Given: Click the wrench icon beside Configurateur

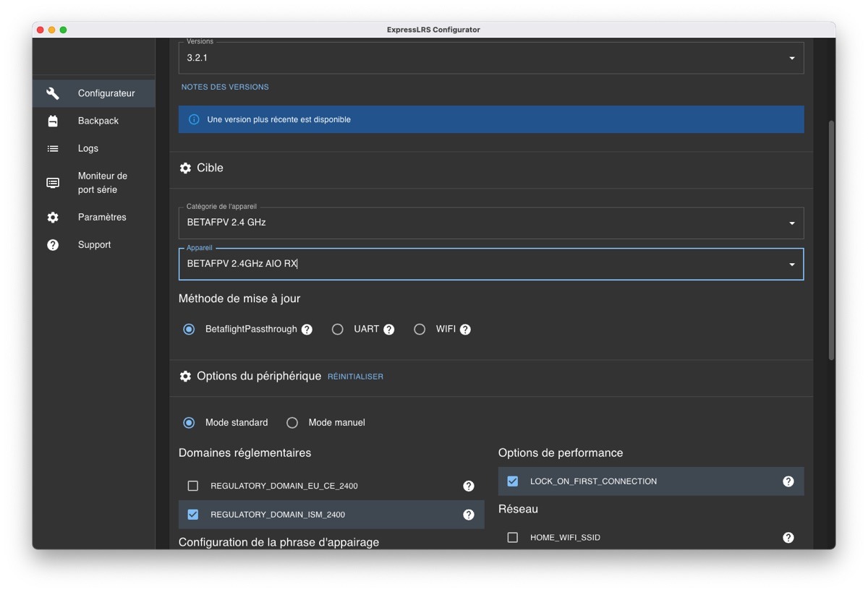Looking at the screenshot, I should click(53, 93).
